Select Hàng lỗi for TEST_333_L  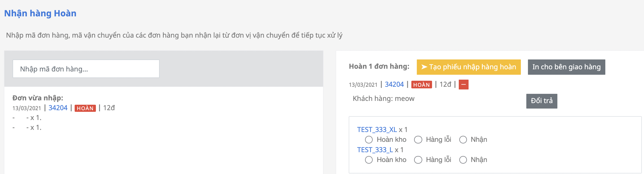418,160
